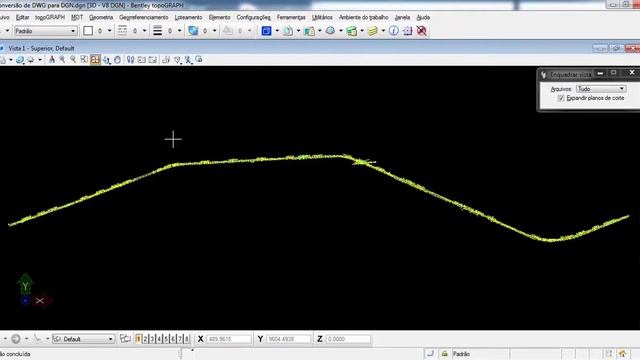Click the element information (i) icon
640x360 pixels.
(x=393, y=31)
